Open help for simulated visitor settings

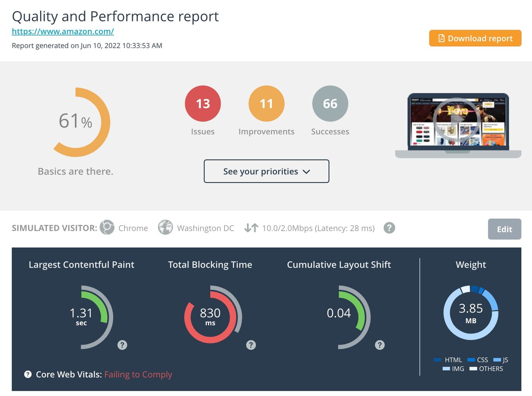(389, 228)
